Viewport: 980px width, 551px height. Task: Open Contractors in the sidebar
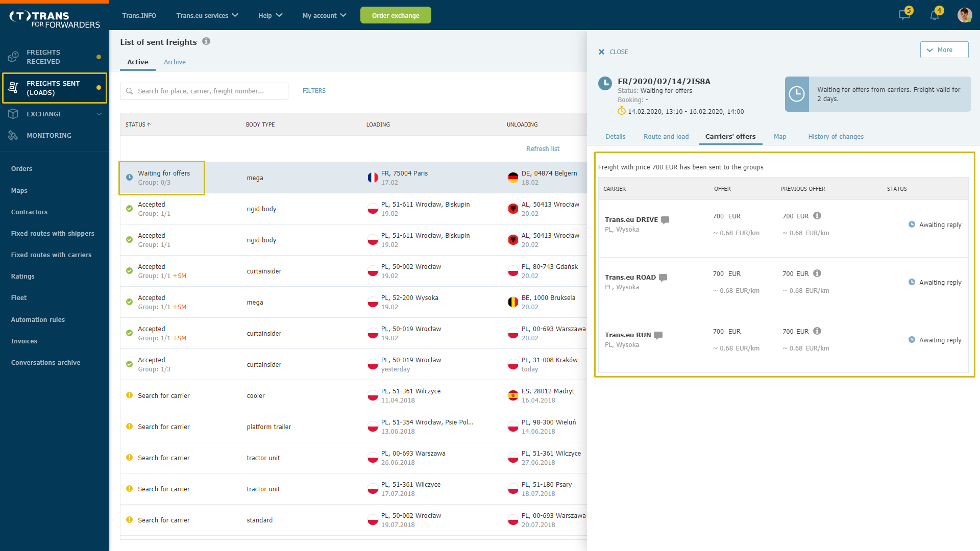tap(29, 212)
